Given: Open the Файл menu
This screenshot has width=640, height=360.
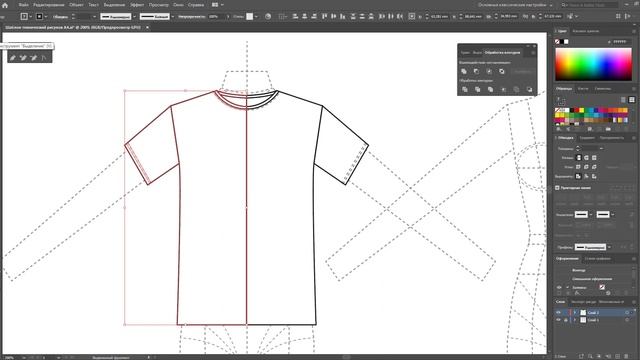Looking at the screenshot, I should [x=23, y=5].
